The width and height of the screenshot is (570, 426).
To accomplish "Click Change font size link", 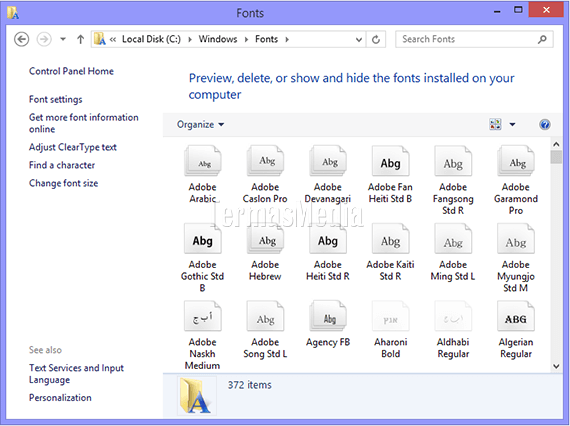I will point(64,183).
